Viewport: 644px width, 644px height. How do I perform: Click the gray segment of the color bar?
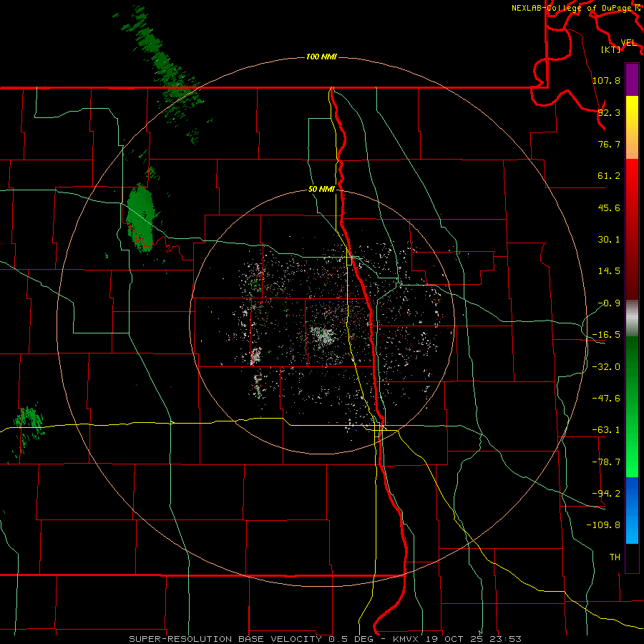[x=632, y=318]
